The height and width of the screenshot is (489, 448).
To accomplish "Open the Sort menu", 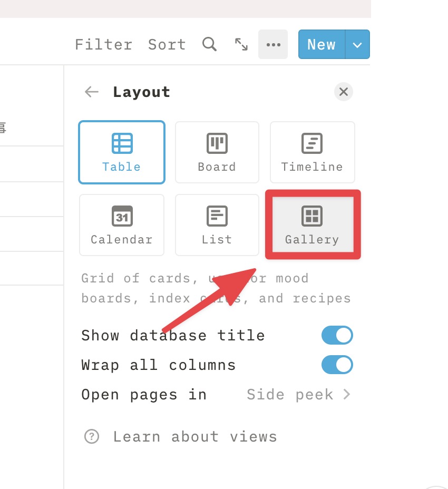I will [x=167, y=44].
